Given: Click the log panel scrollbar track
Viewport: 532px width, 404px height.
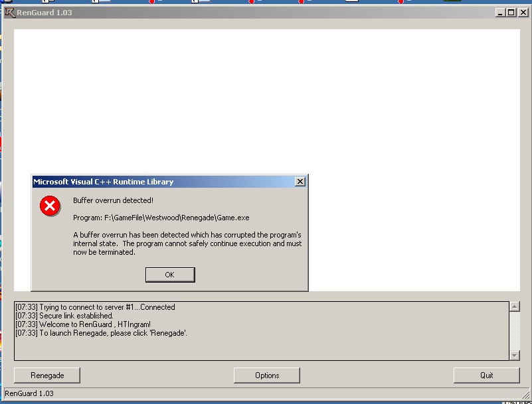Looking at the screenshot, I should pos(514,332).
